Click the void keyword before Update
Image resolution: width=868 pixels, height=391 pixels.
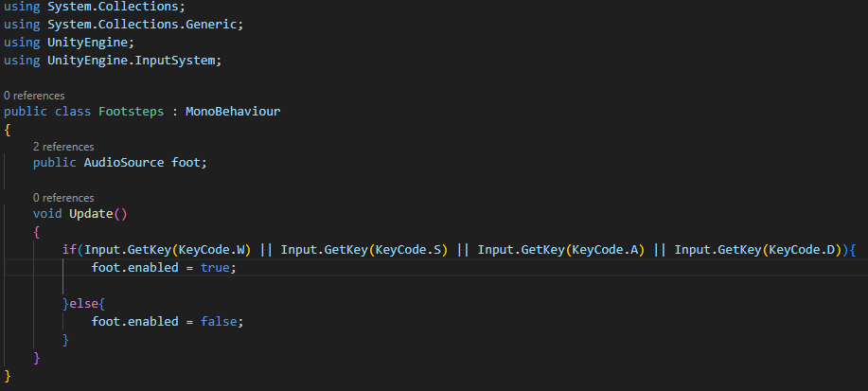47,214
